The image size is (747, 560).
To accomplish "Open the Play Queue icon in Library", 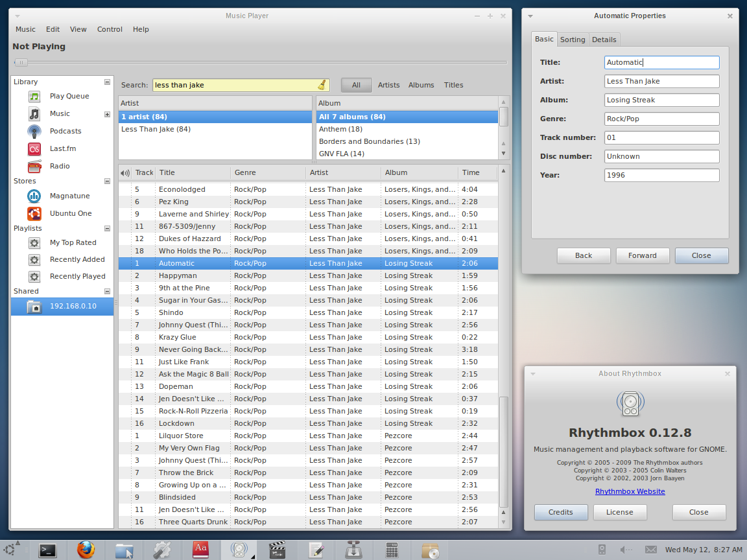I will (34, 96).
